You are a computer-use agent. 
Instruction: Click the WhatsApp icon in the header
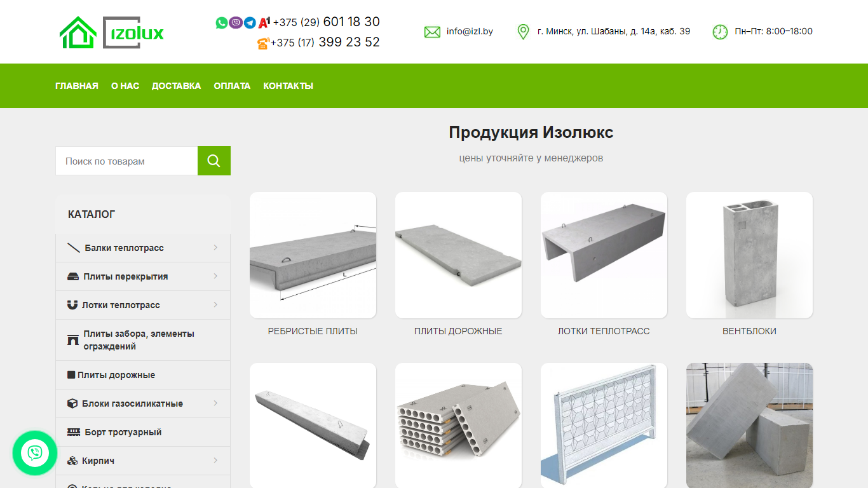pyautogui.click(x=221, y=23)
